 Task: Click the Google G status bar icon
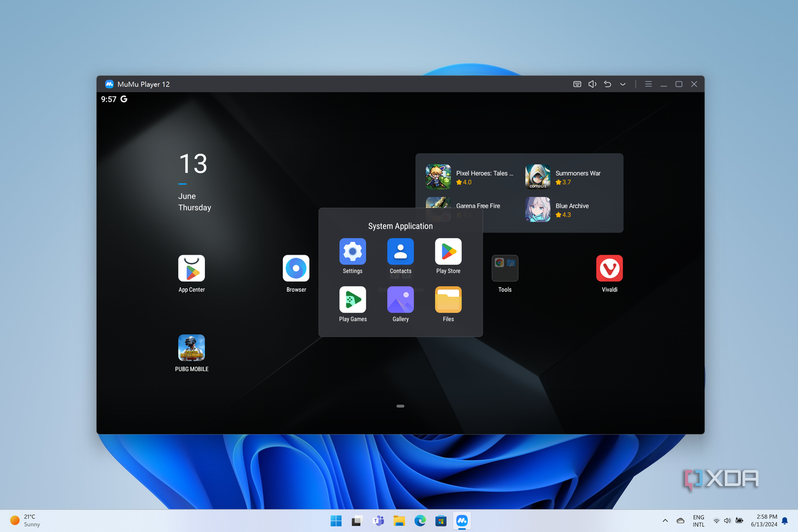(x=124, y=99)
